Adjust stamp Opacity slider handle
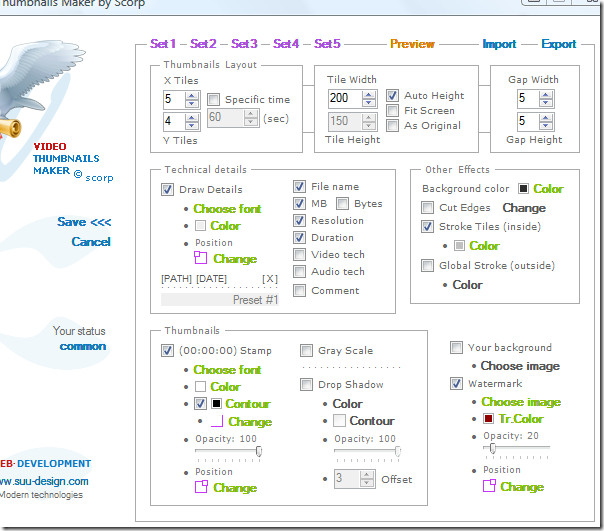 (x=259, y=451)
